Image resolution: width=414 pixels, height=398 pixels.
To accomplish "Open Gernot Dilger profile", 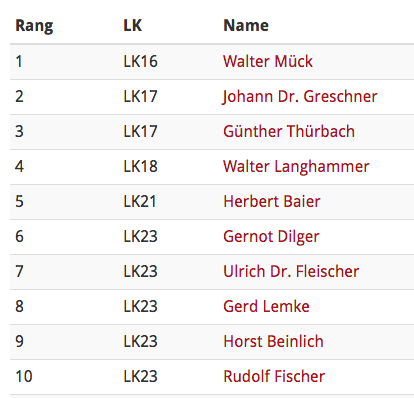I will point(271,237).
